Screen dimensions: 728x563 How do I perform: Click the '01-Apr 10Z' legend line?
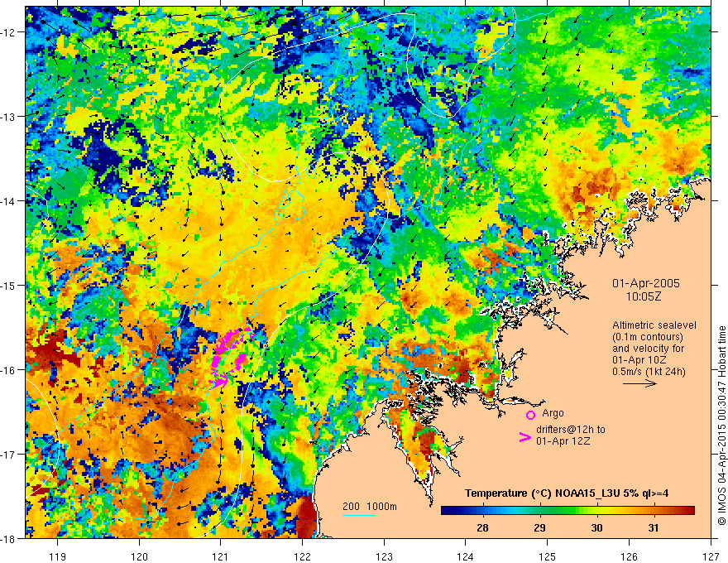coord(639,360)
